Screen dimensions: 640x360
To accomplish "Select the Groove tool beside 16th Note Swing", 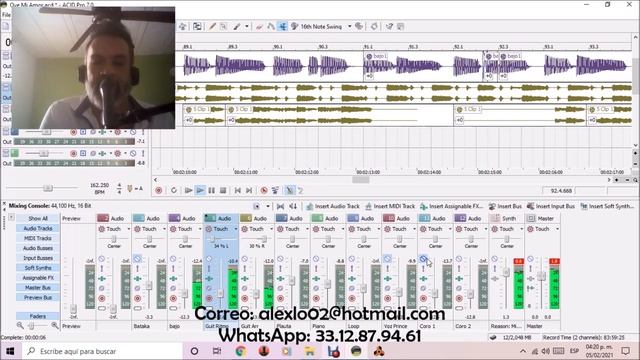I will click(x=294, y=27).
